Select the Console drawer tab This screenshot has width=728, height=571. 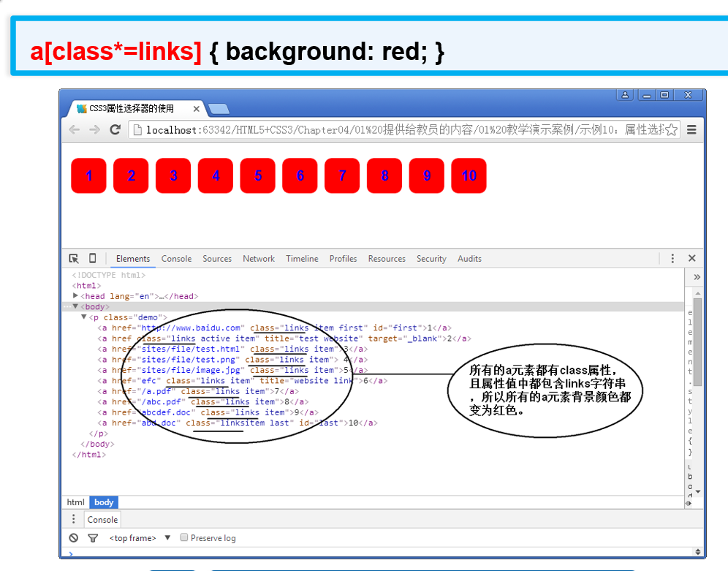click(x=102, y=520)
